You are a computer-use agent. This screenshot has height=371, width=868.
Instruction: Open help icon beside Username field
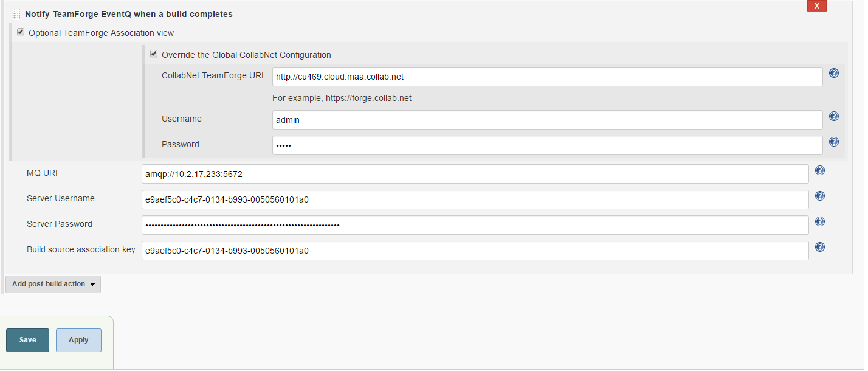click(x=833, y=116)
